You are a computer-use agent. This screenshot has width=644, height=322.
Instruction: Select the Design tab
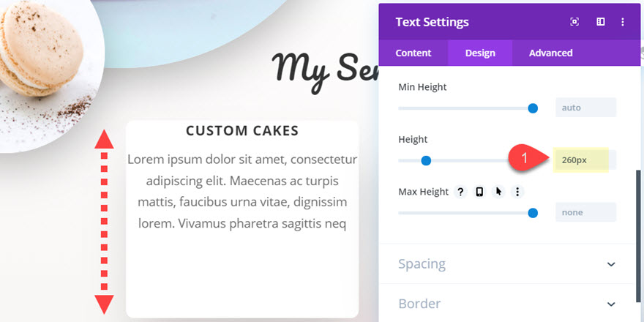point(480,53)
